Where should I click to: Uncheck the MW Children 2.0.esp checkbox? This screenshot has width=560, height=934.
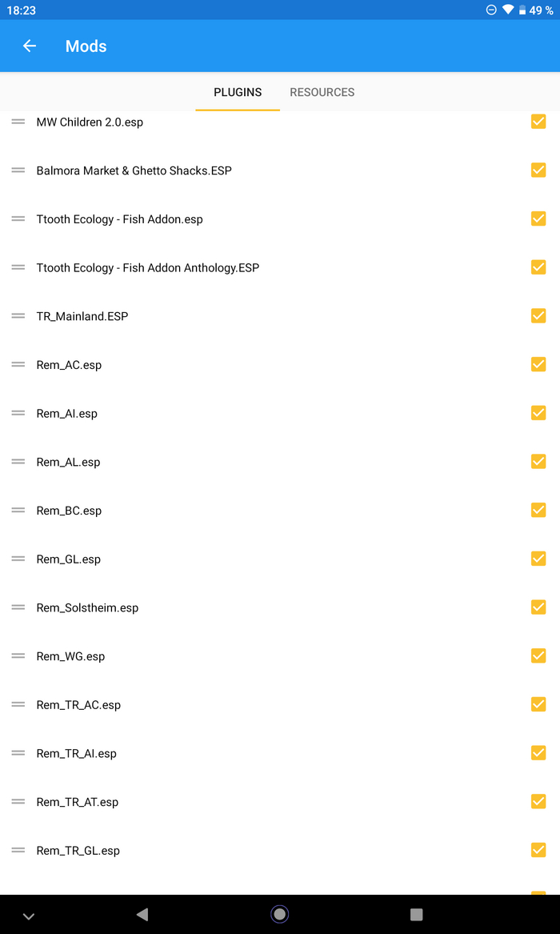538,122
